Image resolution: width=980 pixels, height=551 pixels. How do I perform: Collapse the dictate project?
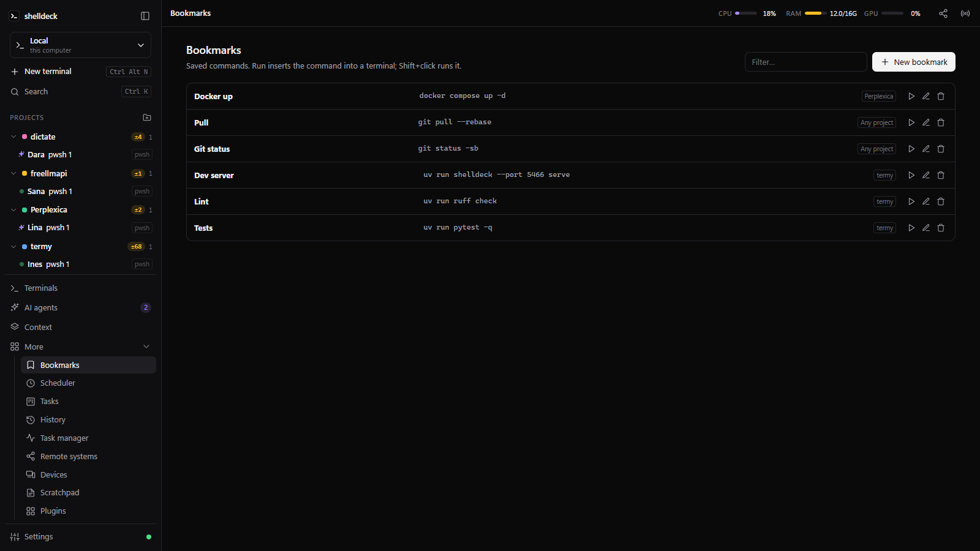13,137
